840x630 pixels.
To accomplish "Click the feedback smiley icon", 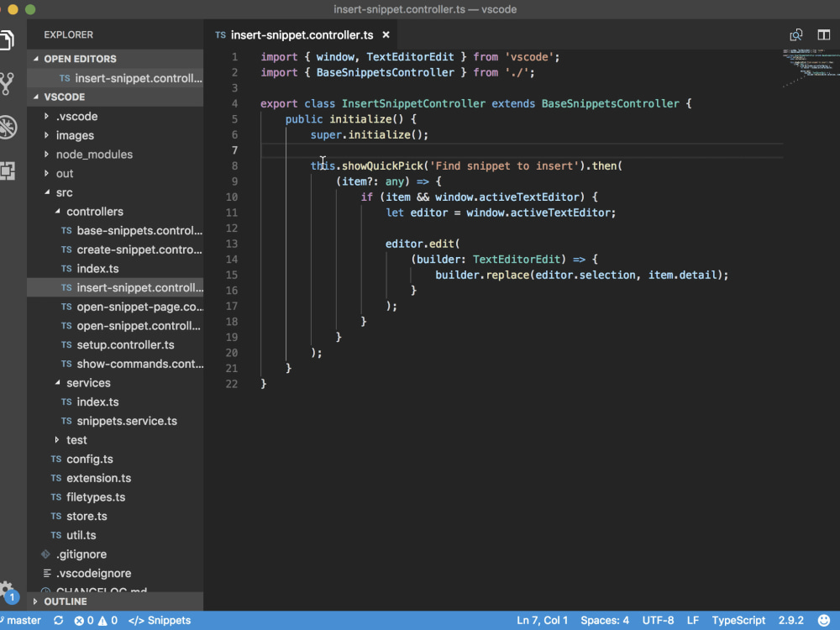I will point(824,621).
